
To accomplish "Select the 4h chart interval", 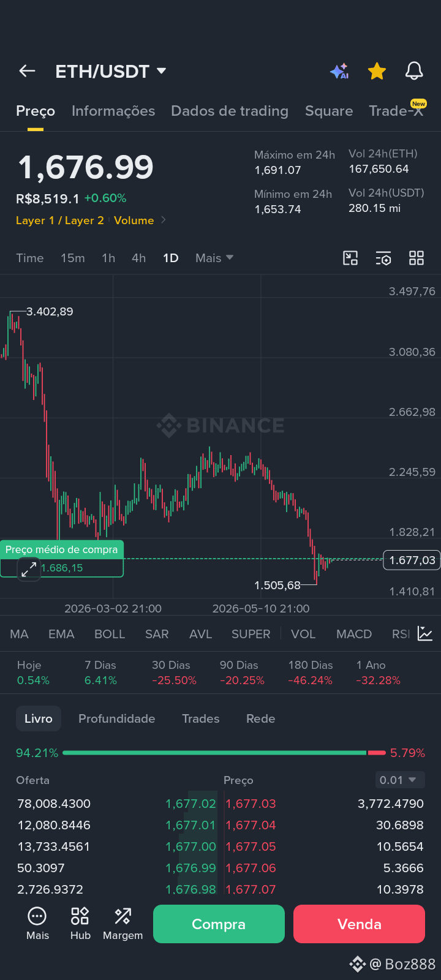I will [139, 258].
